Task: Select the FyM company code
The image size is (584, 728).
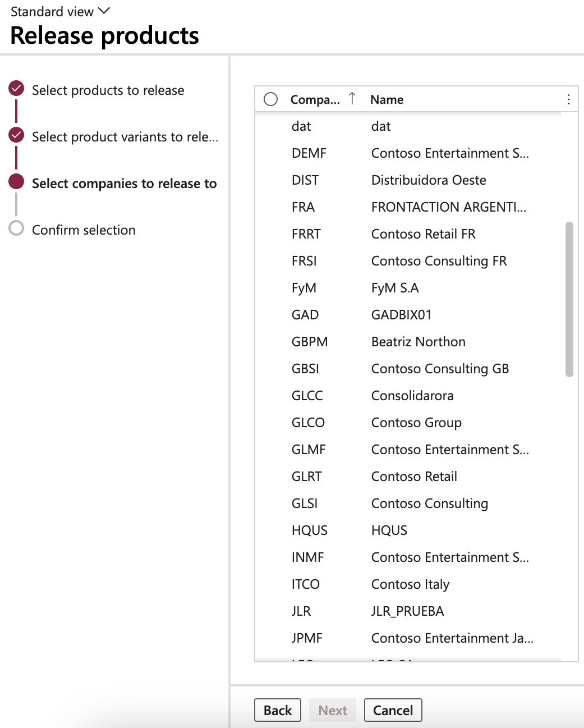Action: tap(304, 288)
